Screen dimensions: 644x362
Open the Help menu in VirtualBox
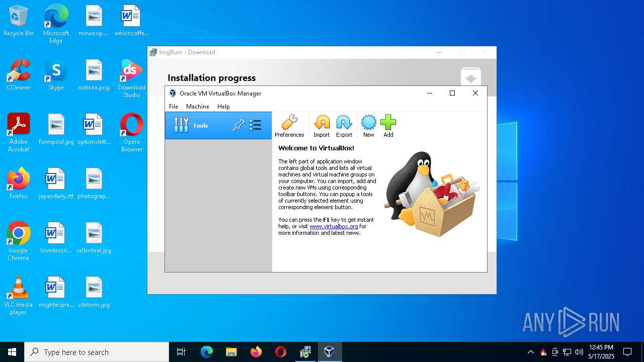[x=223, y=107]
